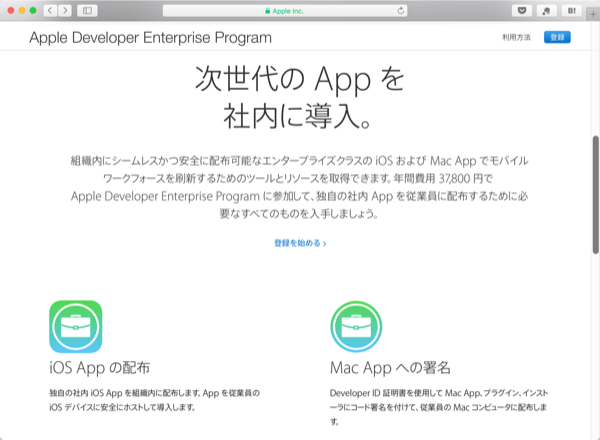Open the Evernote clipper extension

tap(546, 11)
